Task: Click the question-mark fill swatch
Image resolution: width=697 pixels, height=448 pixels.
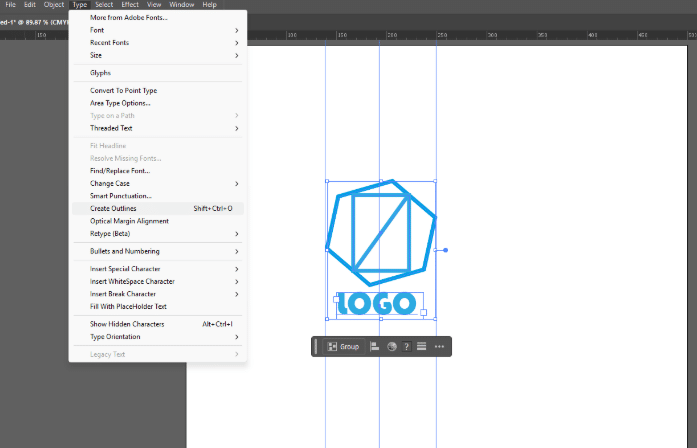Action: click(x=406, y=346)
